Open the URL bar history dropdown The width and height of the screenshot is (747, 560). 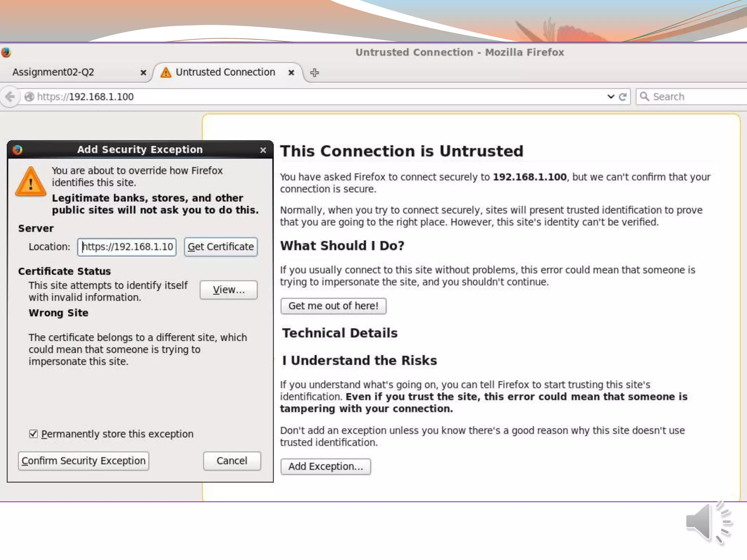click(611, 96)
